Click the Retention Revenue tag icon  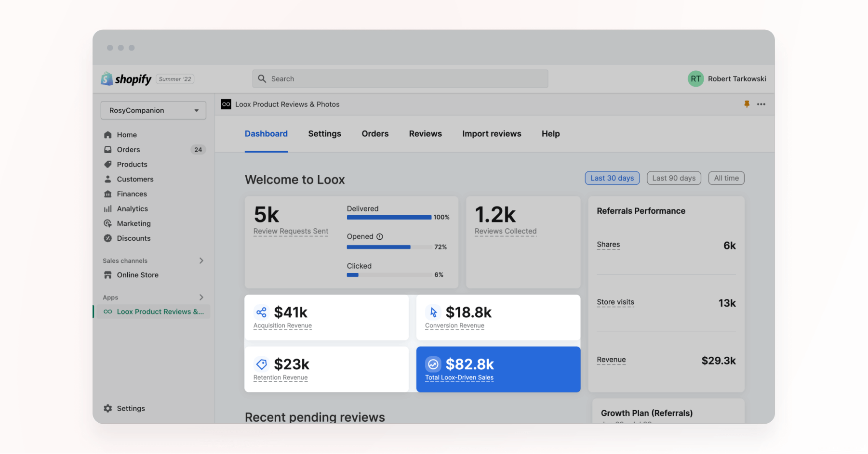(261, 364)
